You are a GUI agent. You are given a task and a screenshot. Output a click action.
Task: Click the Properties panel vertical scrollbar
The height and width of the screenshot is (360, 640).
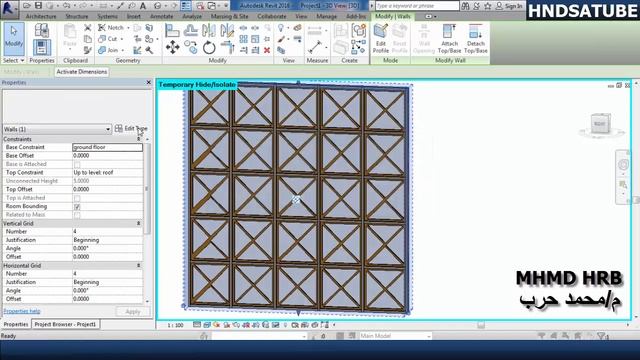click(147, 189)
